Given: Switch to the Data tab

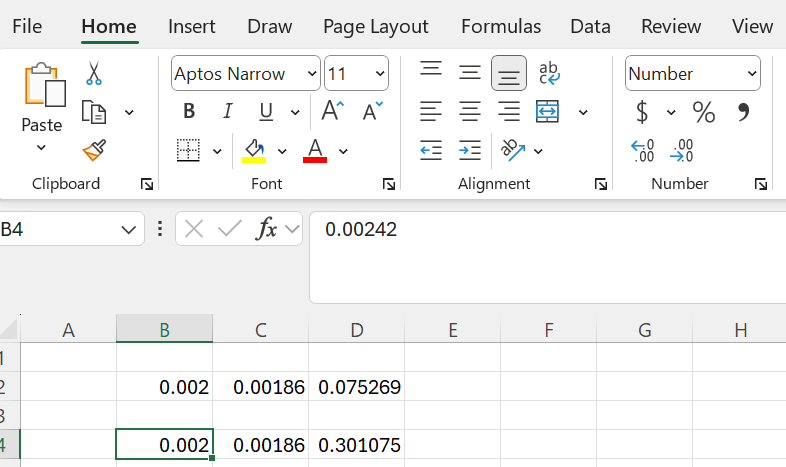Looking at the screenshot, I should click(x=590, y=26).
